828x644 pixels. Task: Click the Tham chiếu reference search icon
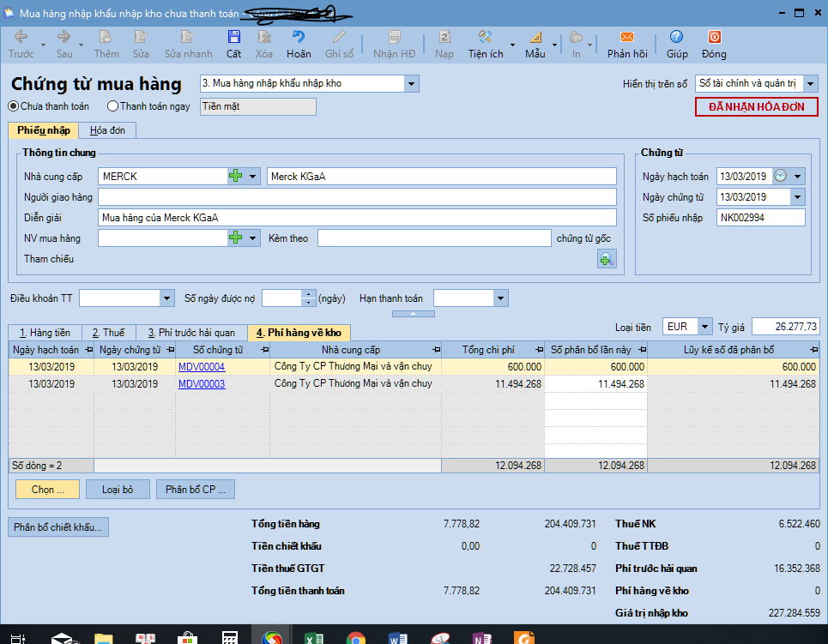click(x=607, y=259)
